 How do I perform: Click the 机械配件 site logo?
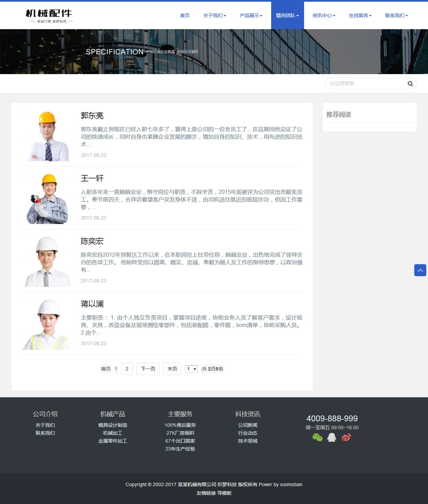pyautogui.click(x=49, y=16)
